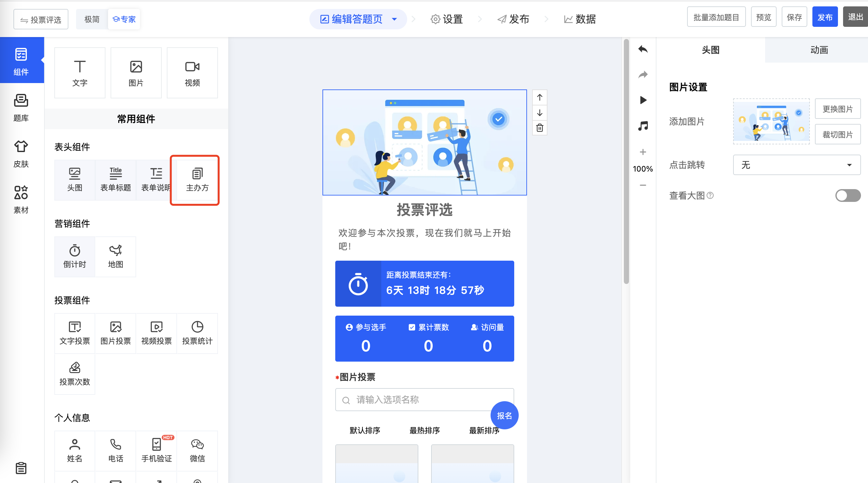Add the 电话 phone field

click(x=116, y=451)
